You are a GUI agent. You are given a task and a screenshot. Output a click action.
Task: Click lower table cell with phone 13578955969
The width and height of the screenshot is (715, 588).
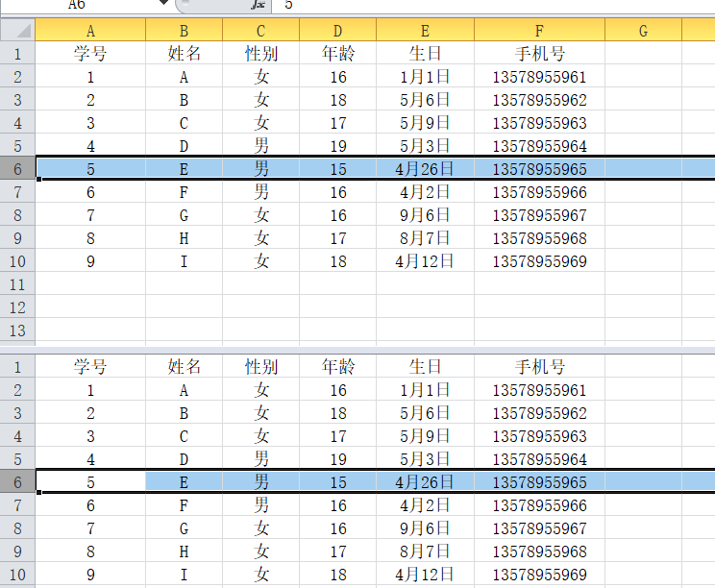point(539,575)
